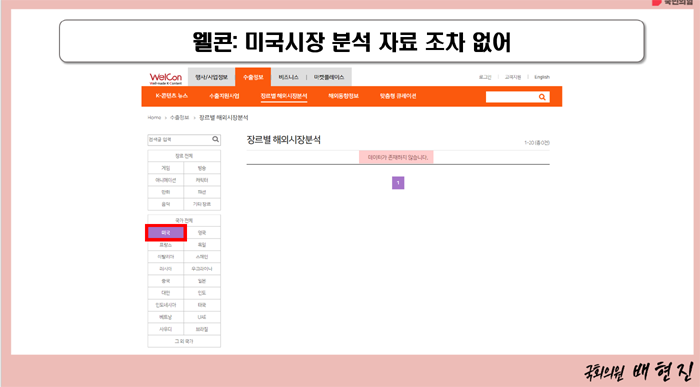
Task: Filter by 독일 country
Action: [202, 245]
